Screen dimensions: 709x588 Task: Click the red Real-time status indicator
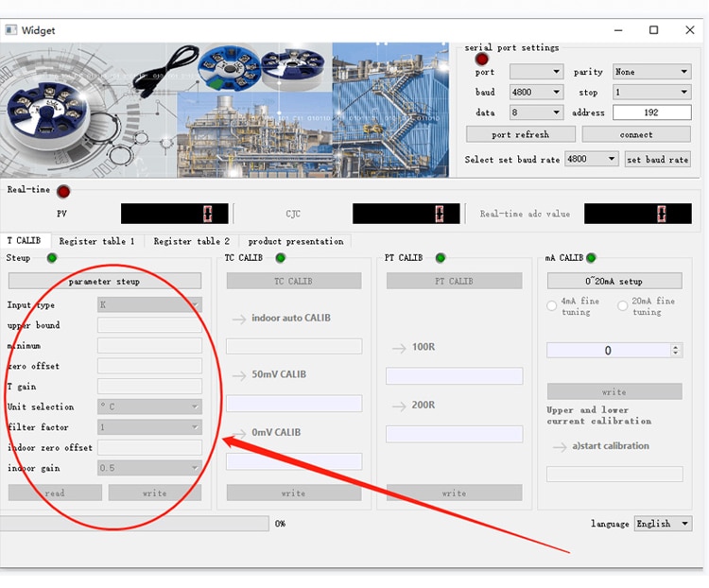click(63, 191)
